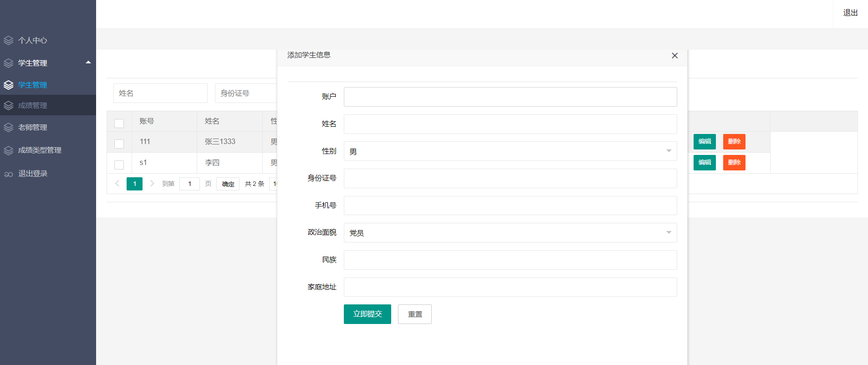Collapse the 学生管理 menu using its arrow

tap(88, 62)
